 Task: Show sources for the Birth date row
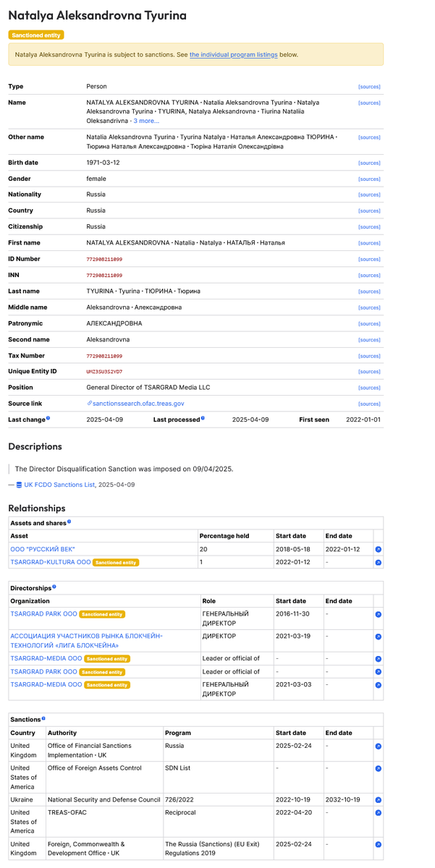[369, 163]
